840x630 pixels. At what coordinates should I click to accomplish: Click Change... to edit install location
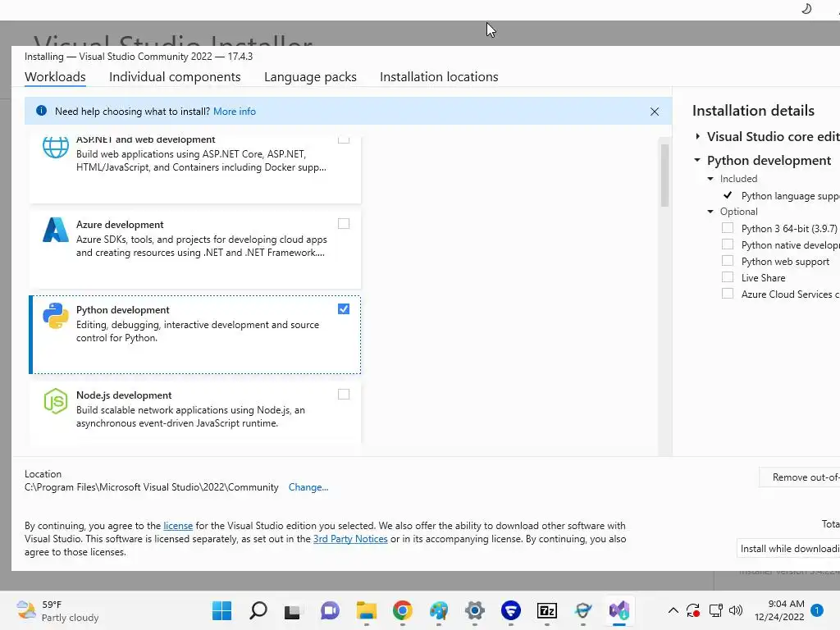pyautogui.click(x=308, y=487)
